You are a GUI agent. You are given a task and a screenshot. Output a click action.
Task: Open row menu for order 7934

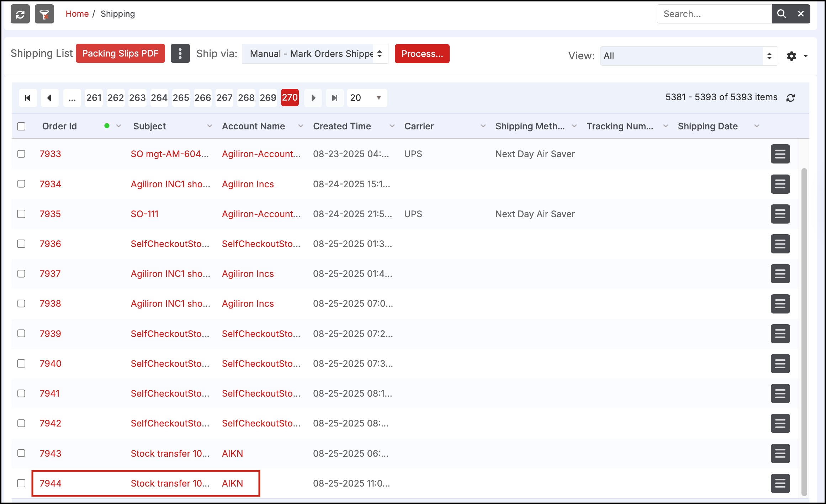pos(780,184)
